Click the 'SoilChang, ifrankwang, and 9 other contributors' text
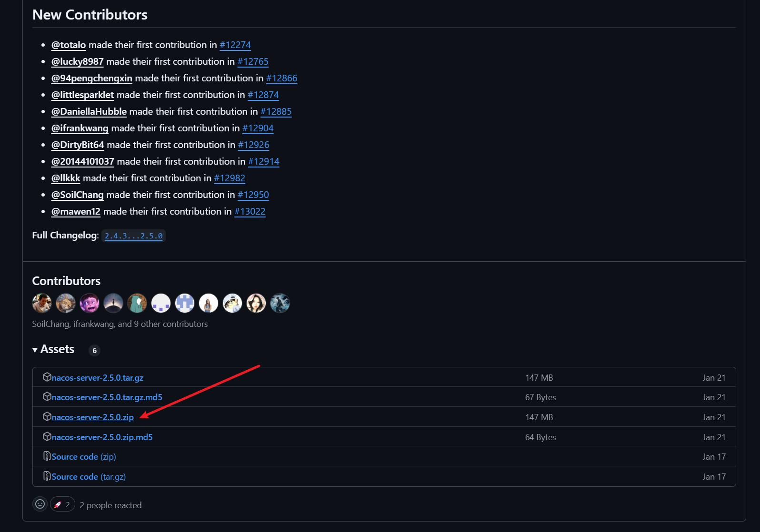The image size is (760, 532). click(x=120, y=324)
